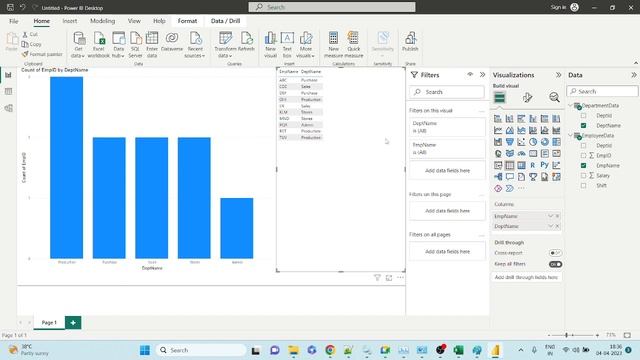Open the File menu
This screenshot has width=640, height=360.
click(13, 21)
